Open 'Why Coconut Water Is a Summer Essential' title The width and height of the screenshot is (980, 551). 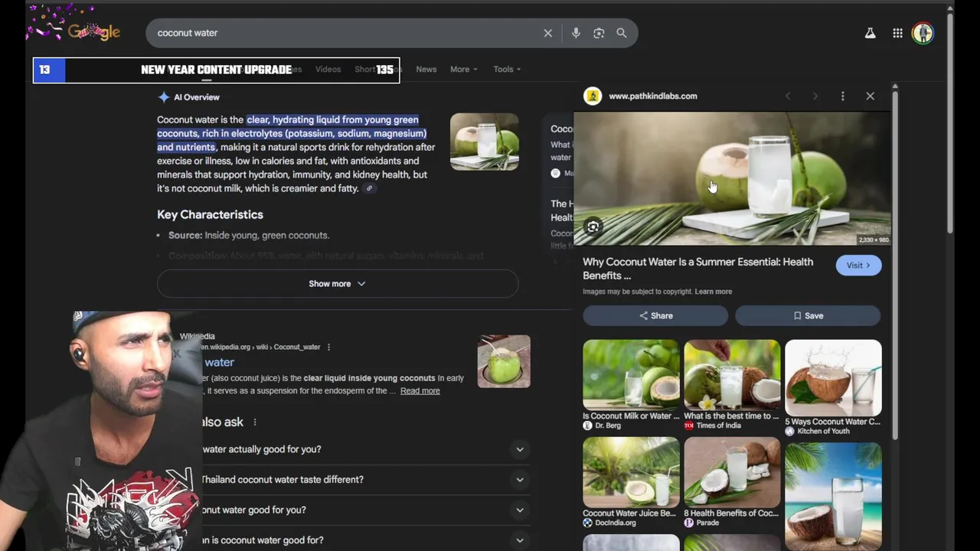697,269
